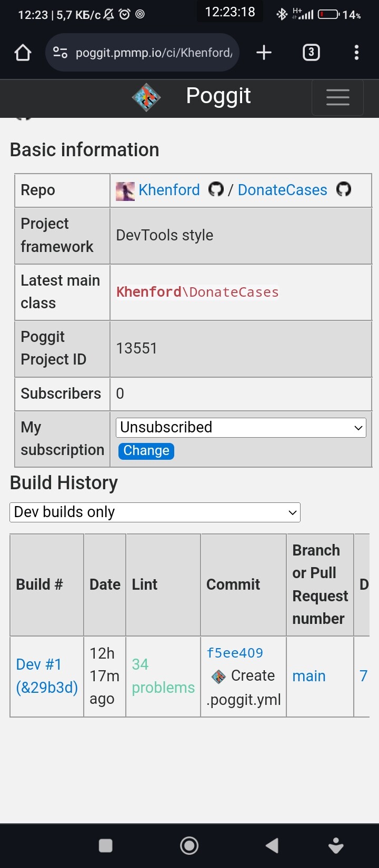Open the Dev #1 build link
The height and width of the screenshot is (868, 379).
click(x=46, y=676)
